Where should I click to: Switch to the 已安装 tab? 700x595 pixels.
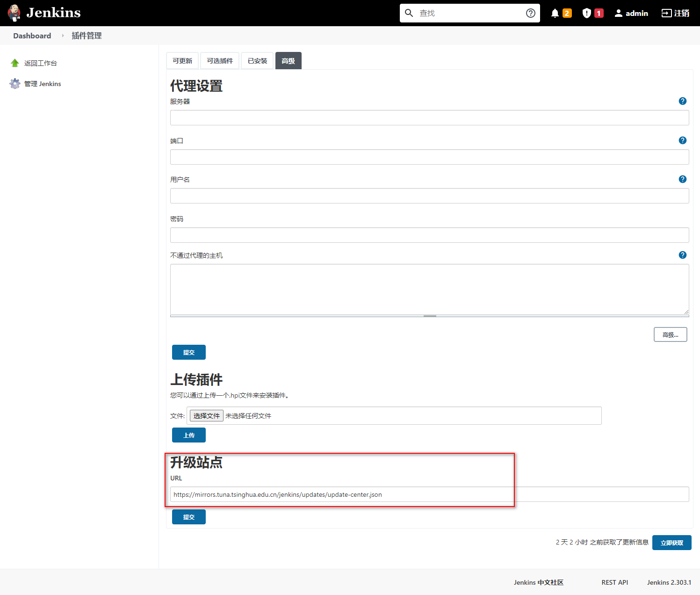click(x=257, y=61)
